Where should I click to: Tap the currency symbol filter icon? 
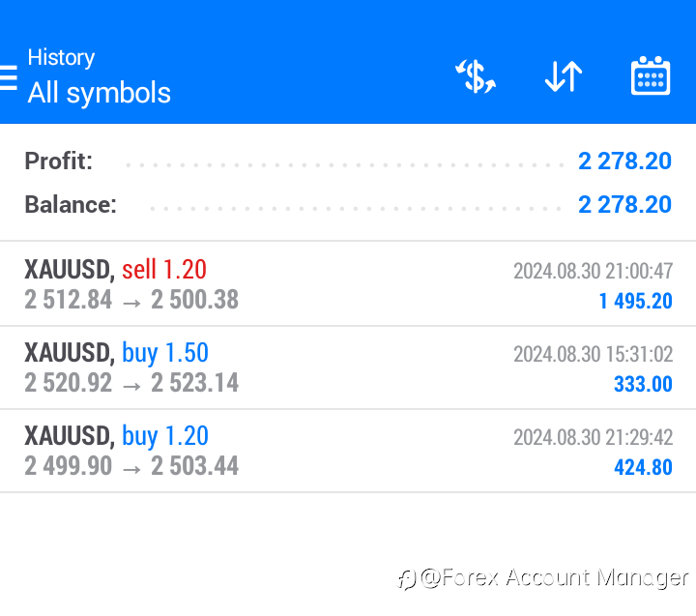476,76
